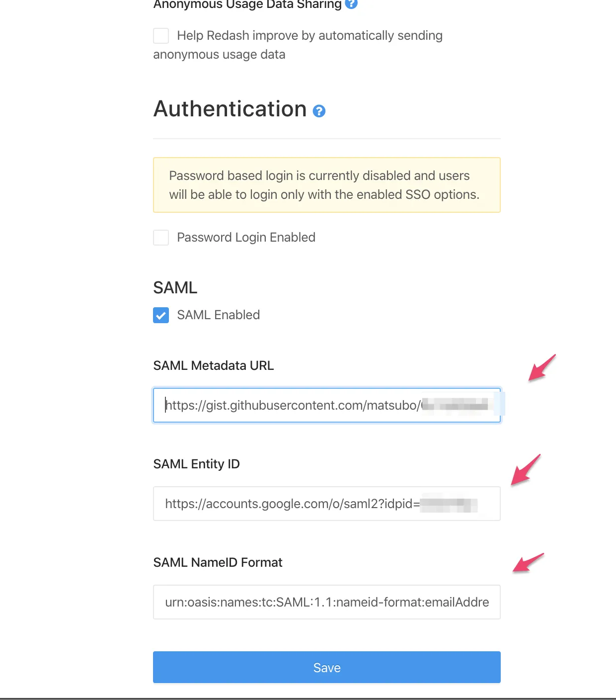The image size is (616, 700).
Task: Click the "SAML NameID Format" field label
Action: [218, 563]
